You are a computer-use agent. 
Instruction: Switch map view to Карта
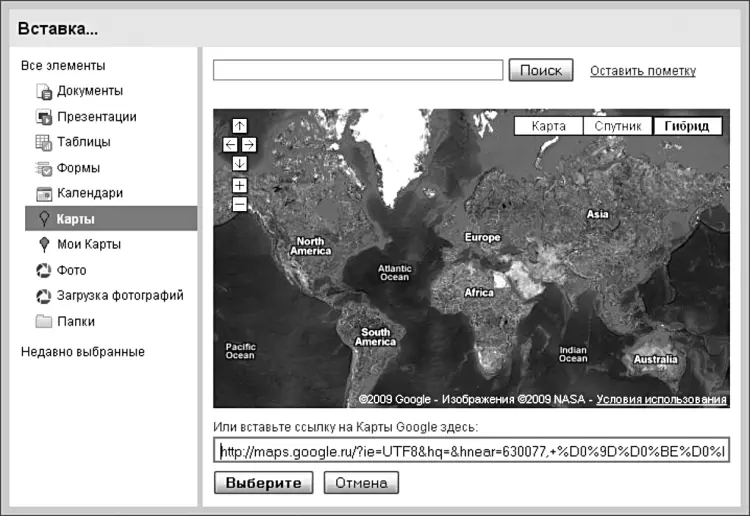coord(549,126)
